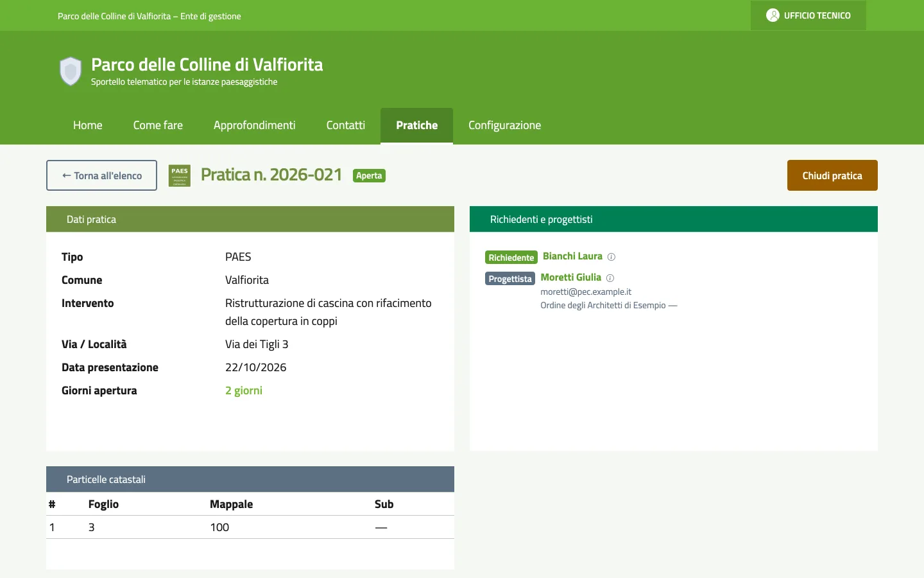
Task: Open the Ufficio Tecnico account button
Action: coord(809,15)
